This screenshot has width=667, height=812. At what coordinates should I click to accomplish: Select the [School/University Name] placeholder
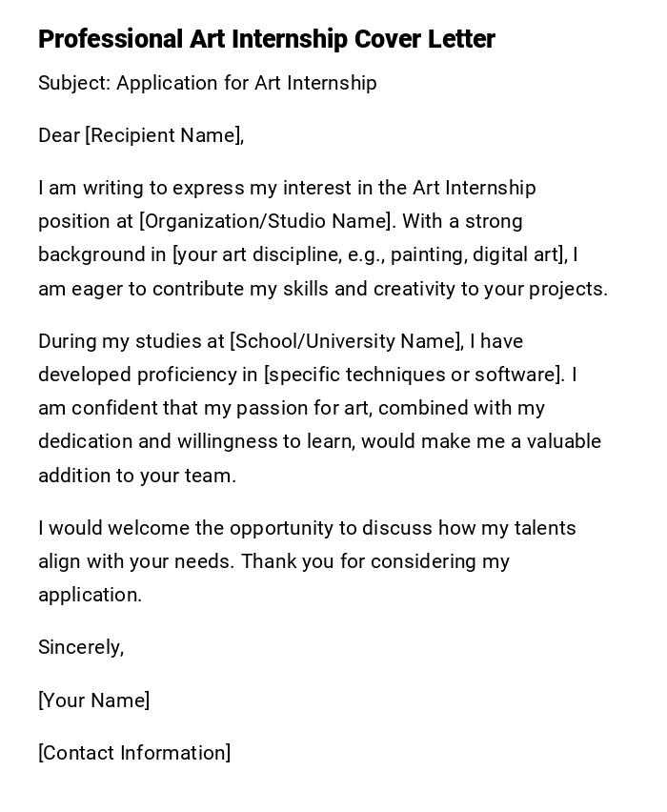coord(346,342)
